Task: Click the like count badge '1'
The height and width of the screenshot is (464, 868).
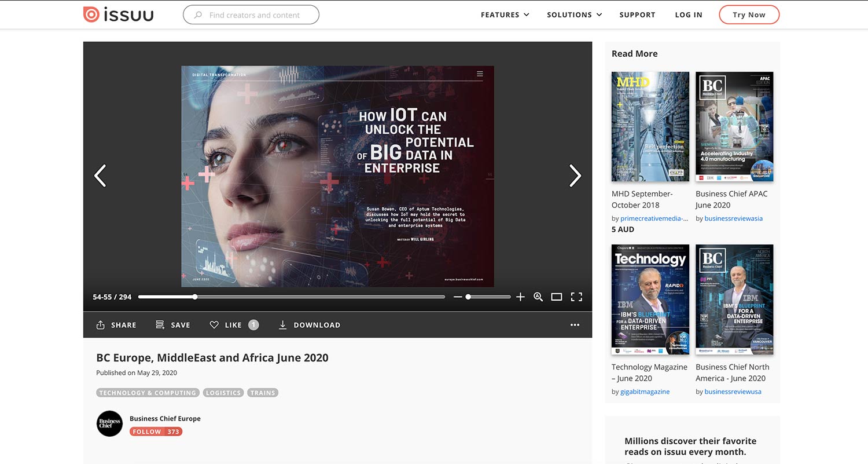Action: 253,325
